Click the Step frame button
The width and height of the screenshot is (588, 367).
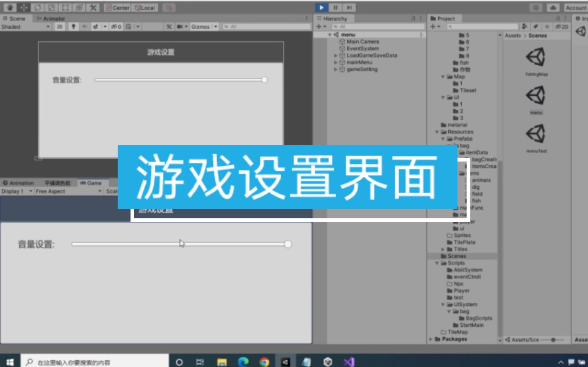pyautogui.click(x=349, y=7)
